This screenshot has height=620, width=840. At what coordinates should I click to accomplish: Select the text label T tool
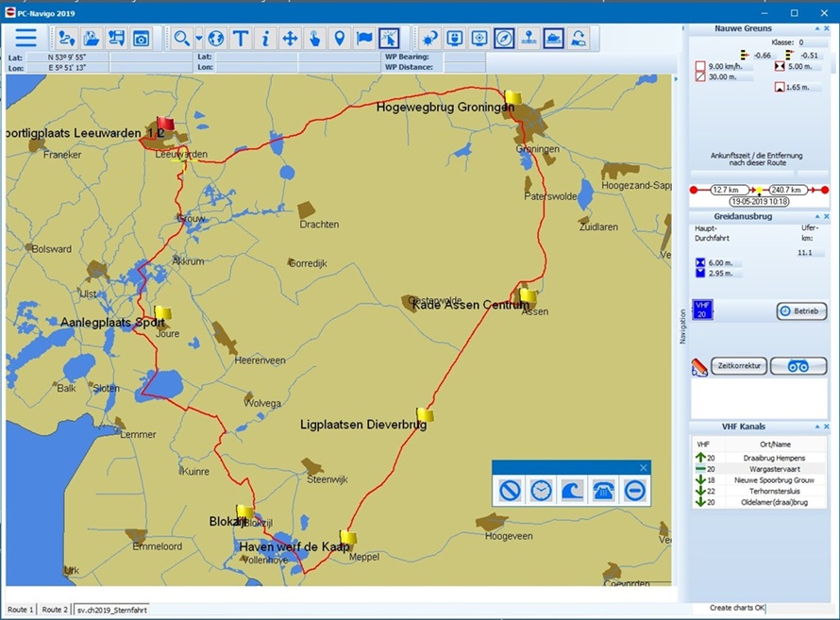[241, 38]
